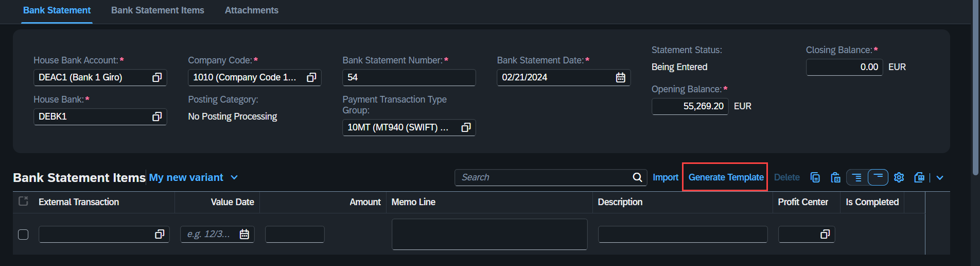Open value help for Company Code
980x266 pixels.
click(311, 77)
